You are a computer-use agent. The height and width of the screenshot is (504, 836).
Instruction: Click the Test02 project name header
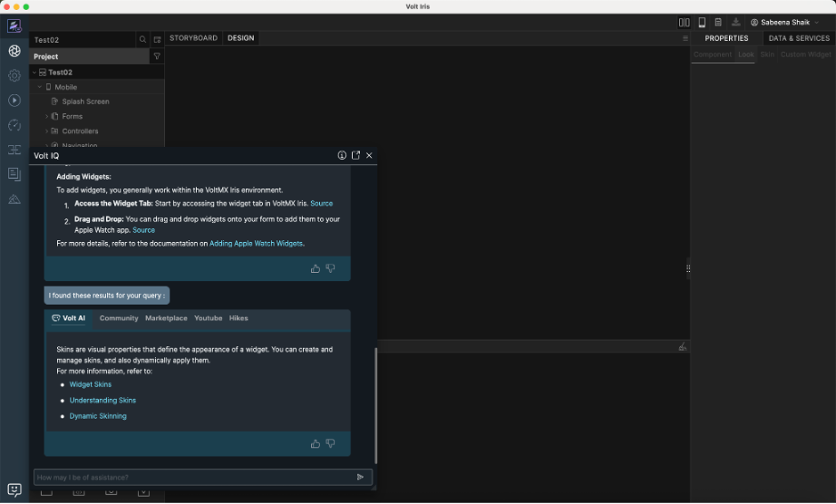coord(46,40)
